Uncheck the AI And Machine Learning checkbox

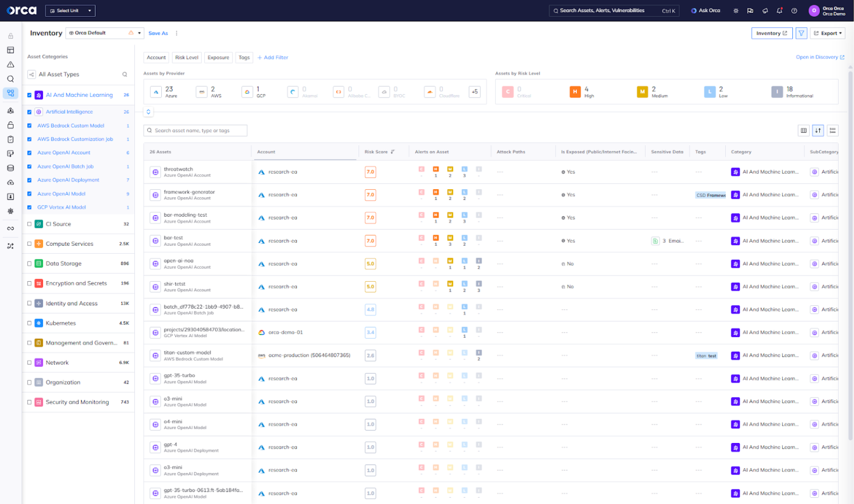(x=30, y=95)
